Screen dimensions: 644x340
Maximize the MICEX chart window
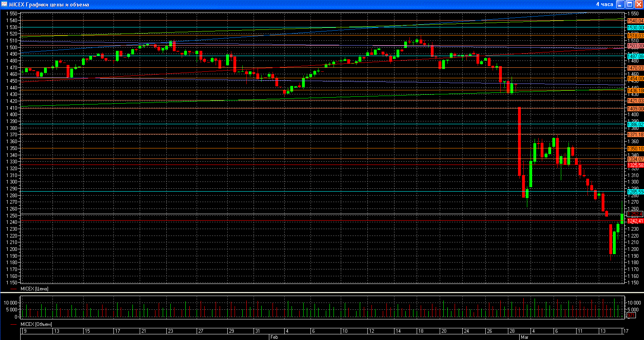pos(629,4)
